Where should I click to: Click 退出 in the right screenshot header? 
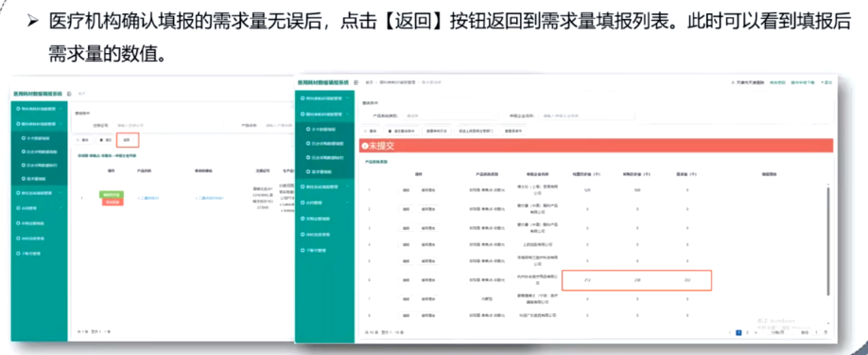click(827, 82)
